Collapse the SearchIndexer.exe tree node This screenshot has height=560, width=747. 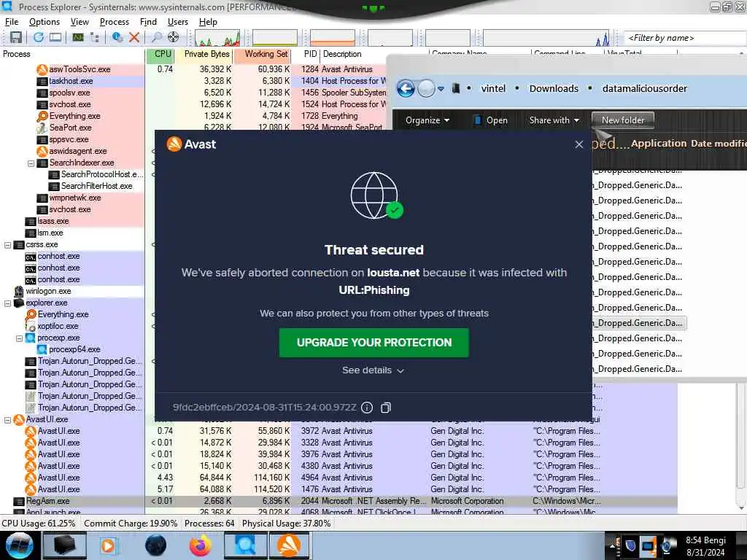click(31, 163)
